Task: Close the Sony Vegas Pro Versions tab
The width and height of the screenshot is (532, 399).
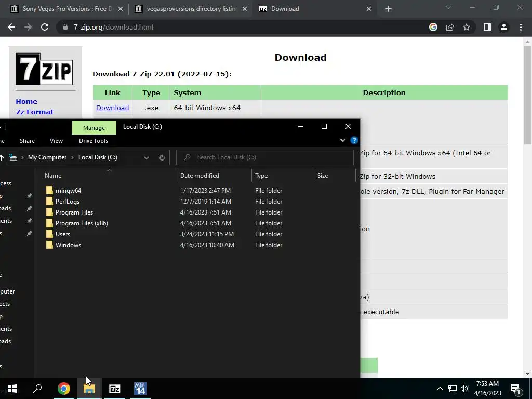Action: click(120, 9)
